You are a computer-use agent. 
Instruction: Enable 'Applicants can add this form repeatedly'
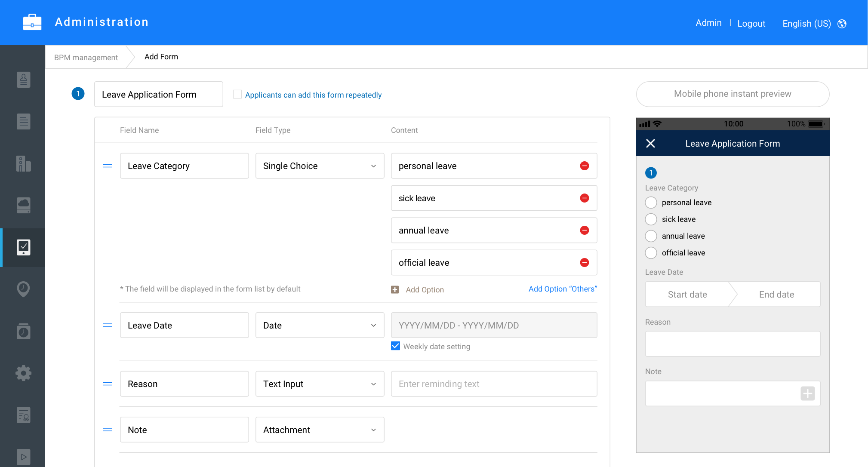pos(237,94)
